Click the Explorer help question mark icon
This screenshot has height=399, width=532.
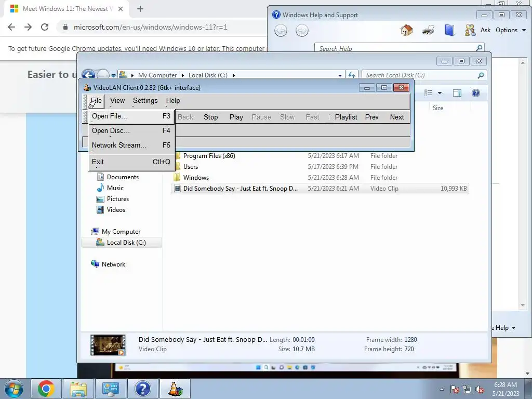coord(476,93)
